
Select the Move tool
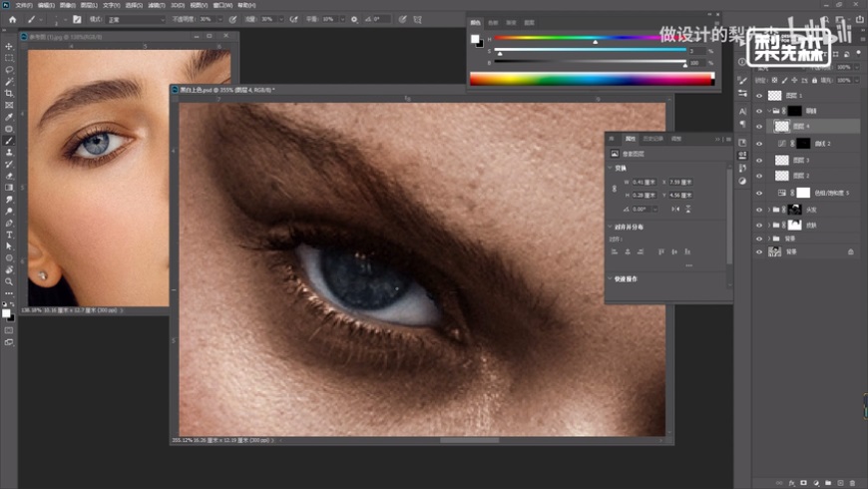pyautogui.click(x=9, y=46)
